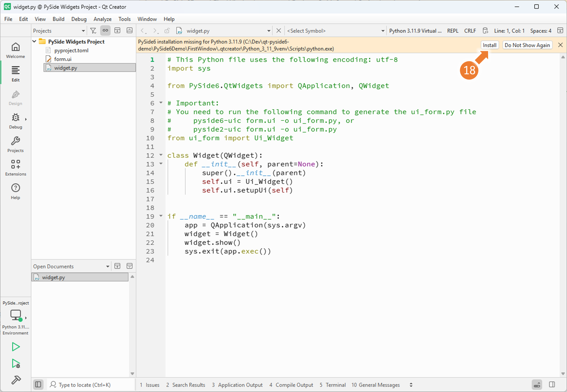Image resolution: width=567 pixels, height=392 pixels.
Task: Toggle synchronize with editor link icon
Action: click(105, 31)
